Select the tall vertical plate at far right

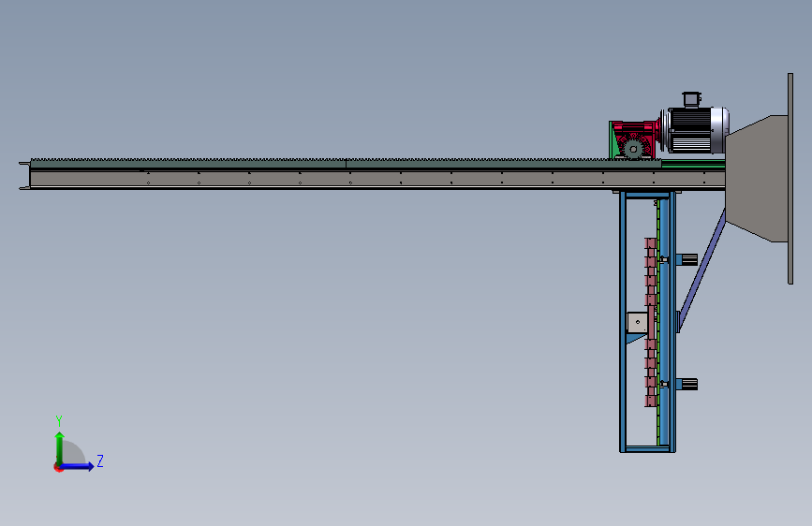tap(790, 179)
